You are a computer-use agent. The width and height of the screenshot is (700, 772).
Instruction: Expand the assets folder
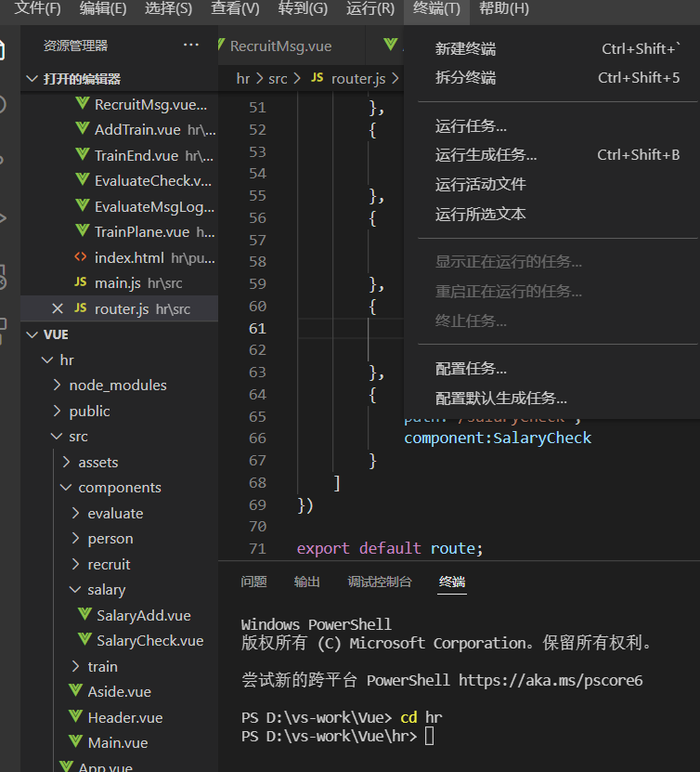pyautogui.click(x=67, y=462)
